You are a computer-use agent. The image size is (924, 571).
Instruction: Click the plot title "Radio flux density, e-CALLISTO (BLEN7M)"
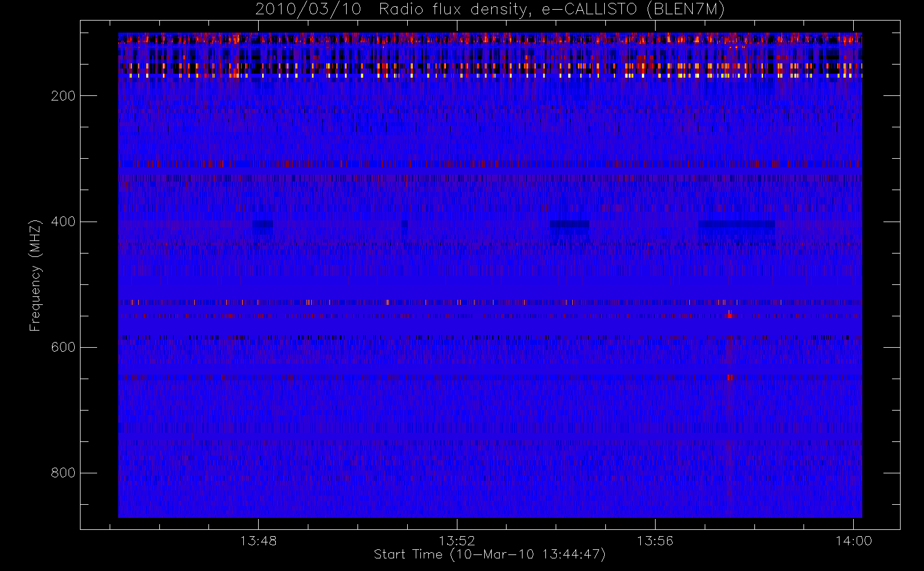pos(552,10)
